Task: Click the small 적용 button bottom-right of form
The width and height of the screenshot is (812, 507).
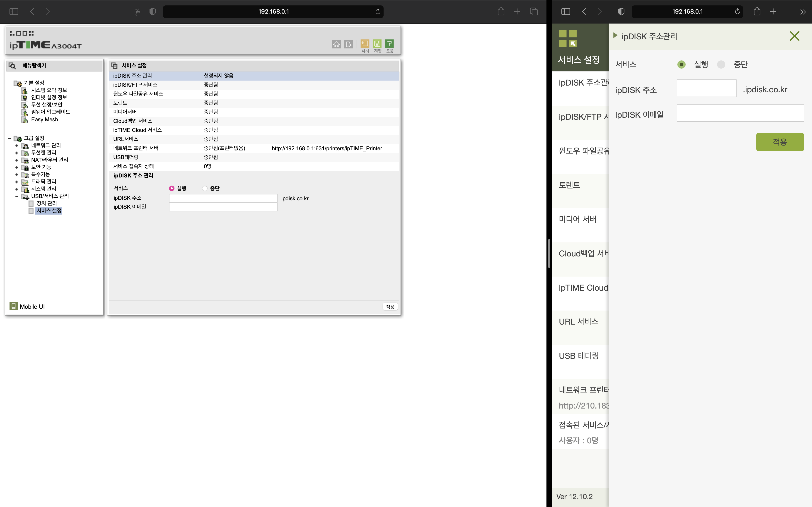Action: 390,306
